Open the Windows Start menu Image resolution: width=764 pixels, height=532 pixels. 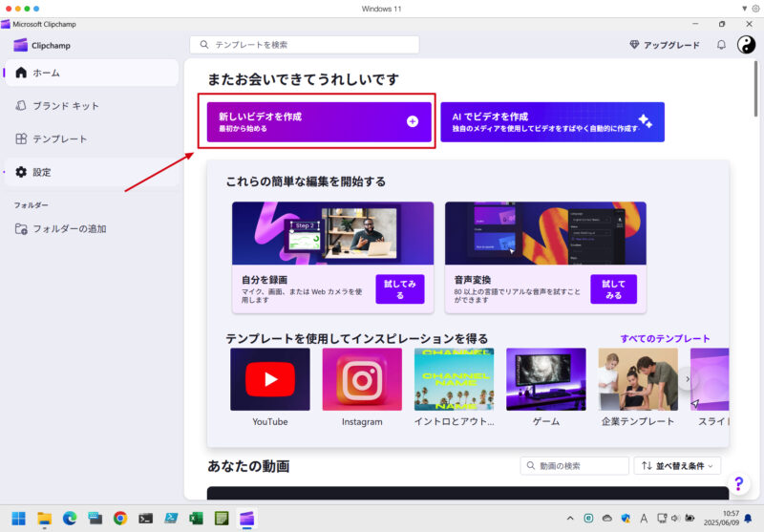coord(18,519)
